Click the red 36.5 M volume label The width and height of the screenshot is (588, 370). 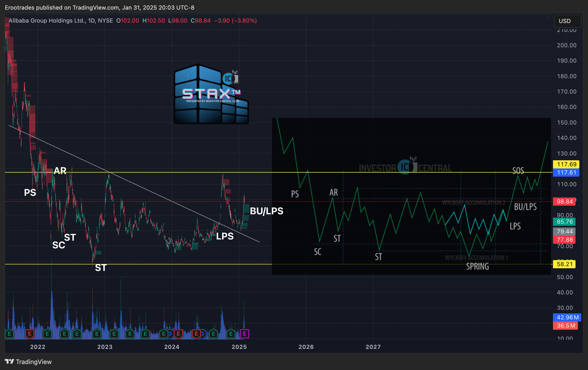pos(565,326)
